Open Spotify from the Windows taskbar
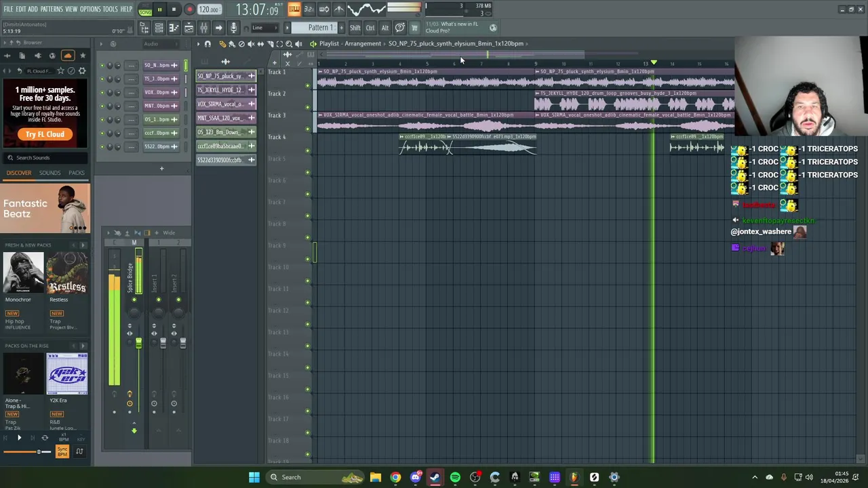The width and height of the screenshot is (868, 488). tap(455, 477)
